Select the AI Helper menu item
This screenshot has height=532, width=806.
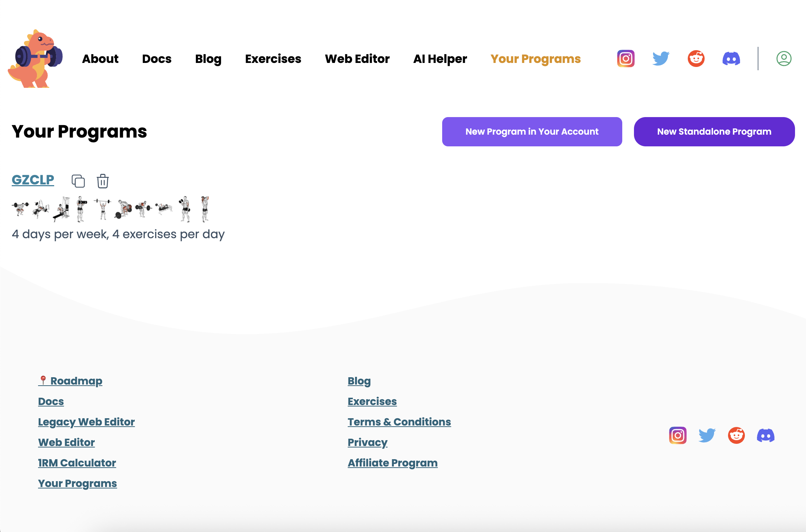tap(440, 59)
